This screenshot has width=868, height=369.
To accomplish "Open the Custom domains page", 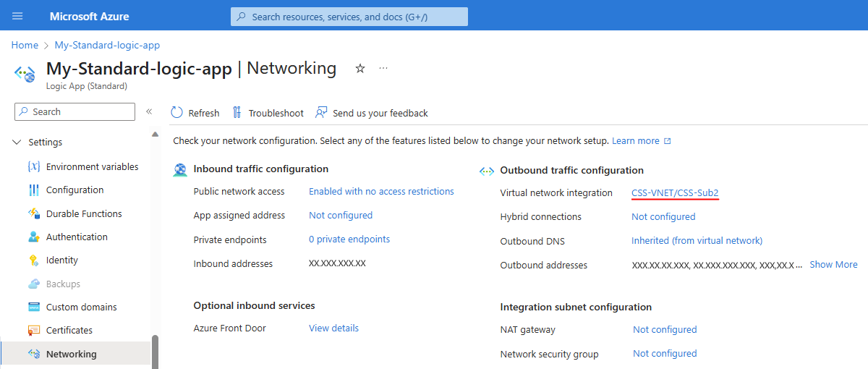I will point(81,307).
